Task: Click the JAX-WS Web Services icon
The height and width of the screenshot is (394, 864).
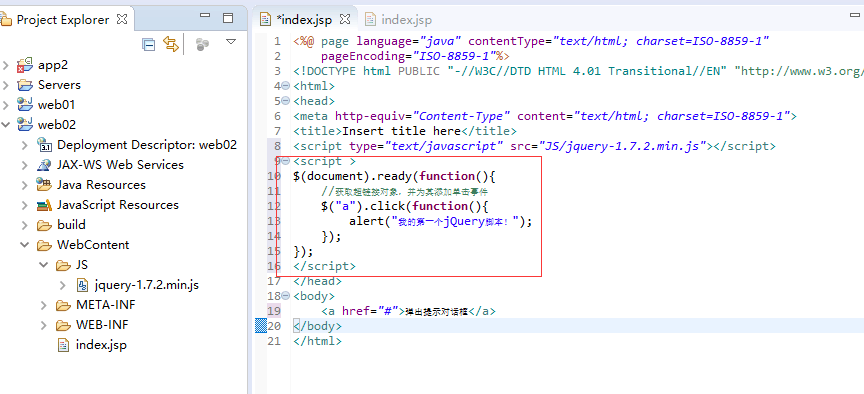Action: (44, 165)
